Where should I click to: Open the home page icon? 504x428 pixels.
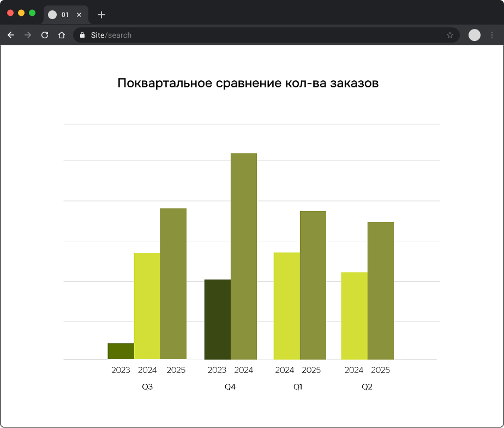pos(62,35)
